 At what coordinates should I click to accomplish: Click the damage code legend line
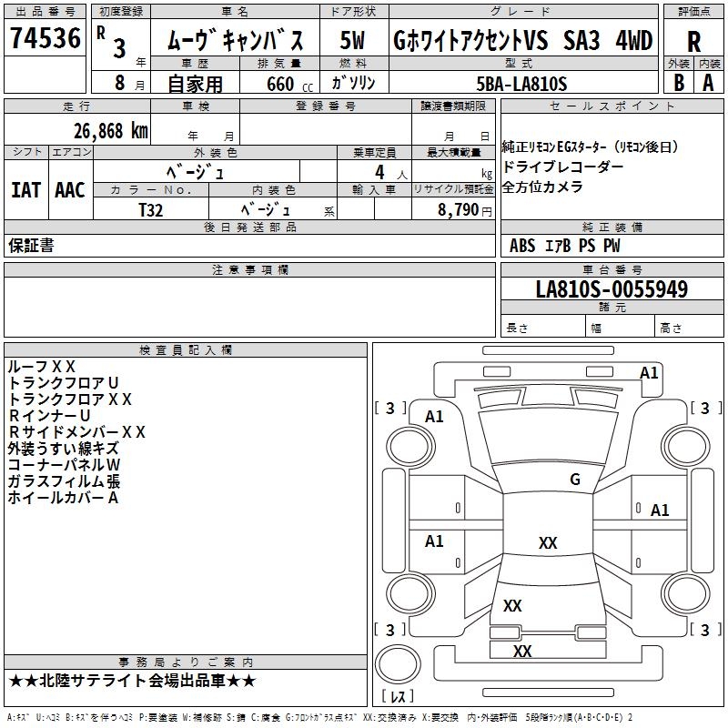[319, 717]
